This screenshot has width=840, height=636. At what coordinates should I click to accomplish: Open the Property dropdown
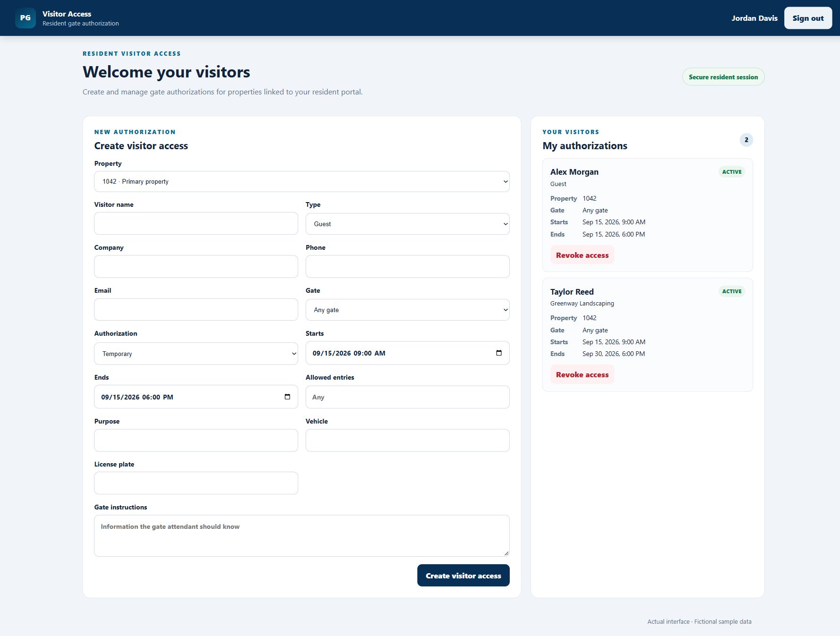(302, 181)
